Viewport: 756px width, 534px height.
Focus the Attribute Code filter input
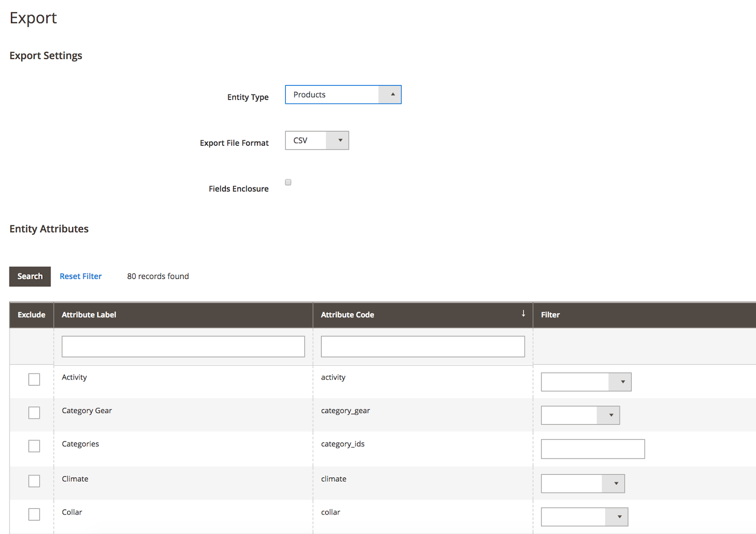[423, 347]
